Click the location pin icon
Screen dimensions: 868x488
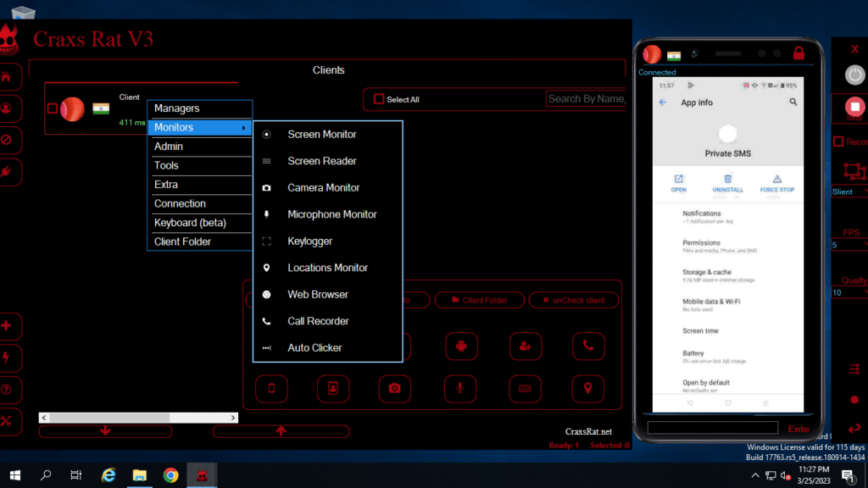coord(588,388)
